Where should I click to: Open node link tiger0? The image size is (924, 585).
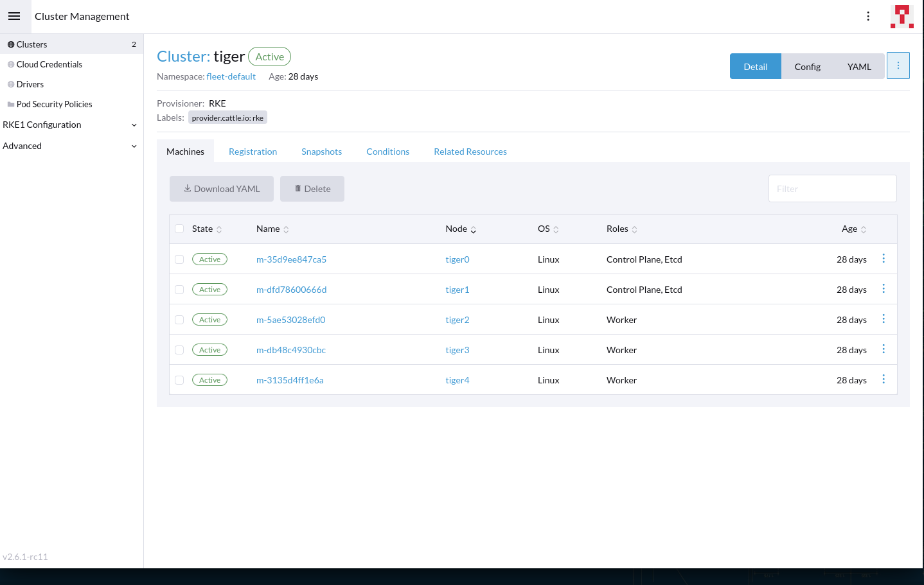(458, 259)
